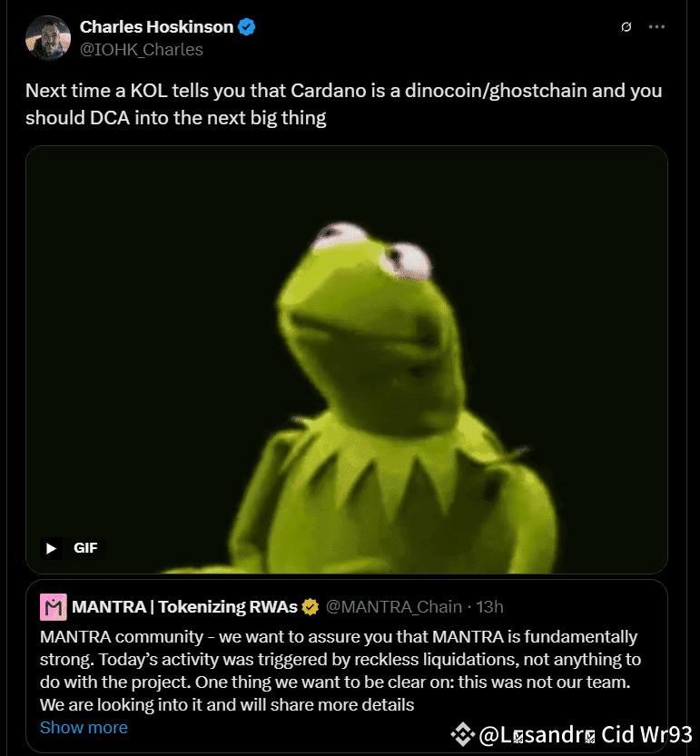
Task: Click the 13h timestamp on quoted tweet
Action: click(x=488, y=606)
